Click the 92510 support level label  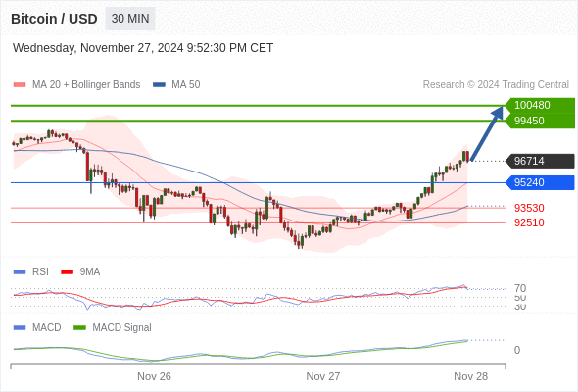pyautogui.click(x=529, y=222)
